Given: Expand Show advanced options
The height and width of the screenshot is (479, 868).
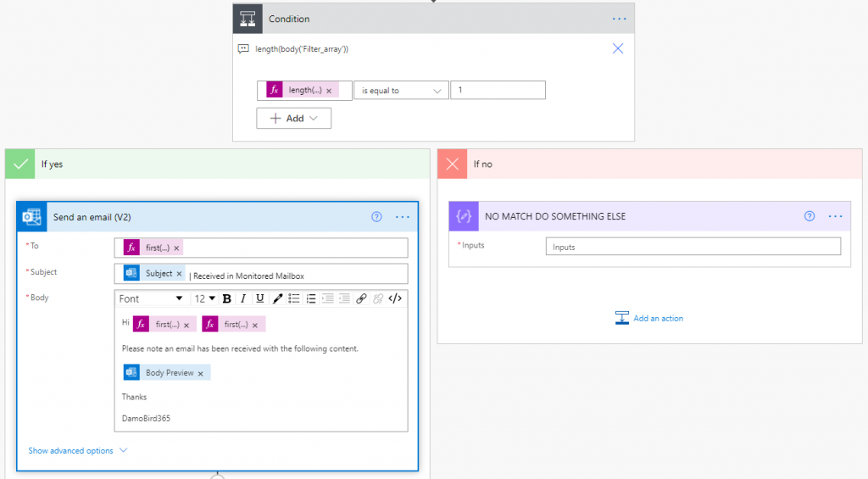Looking at the screenshot, I should pyautogui.click(x=78, y=451).
